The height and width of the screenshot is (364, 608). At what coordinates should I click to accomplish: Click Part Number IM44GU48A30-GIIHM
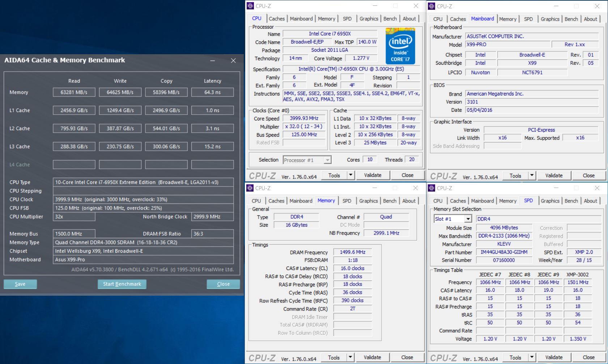point(504,252)
